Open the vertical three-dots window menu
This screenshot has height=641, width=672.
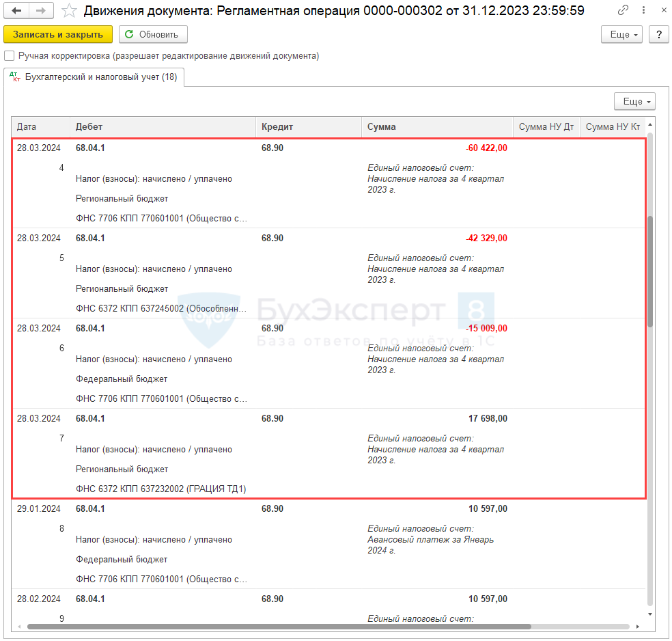pyautogui.click(x=641, y=11)
